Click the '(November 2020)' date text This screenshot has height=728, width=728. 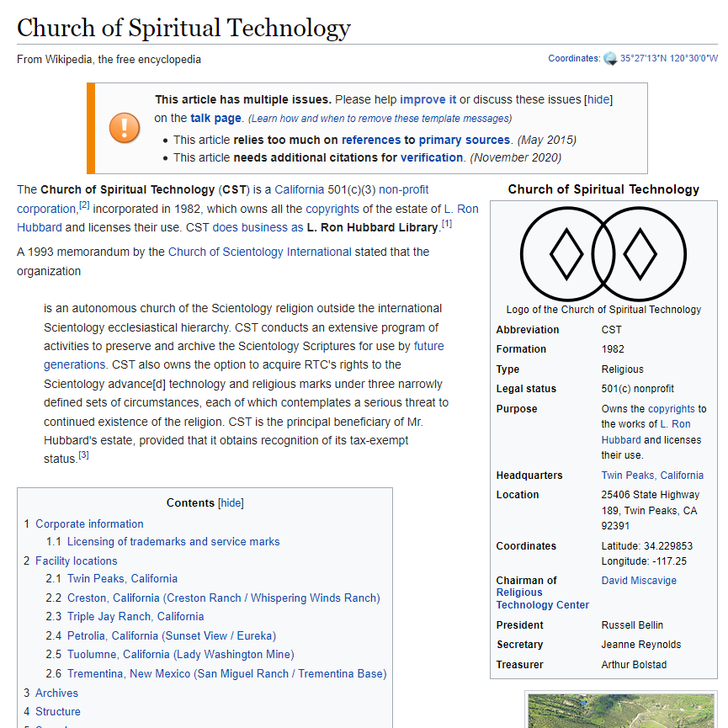[515, 158]
